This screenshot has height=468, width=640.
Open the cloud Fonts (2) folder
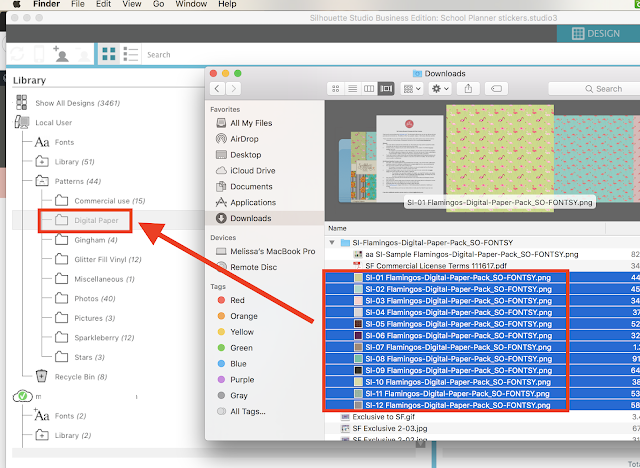[x=70, y=416]
